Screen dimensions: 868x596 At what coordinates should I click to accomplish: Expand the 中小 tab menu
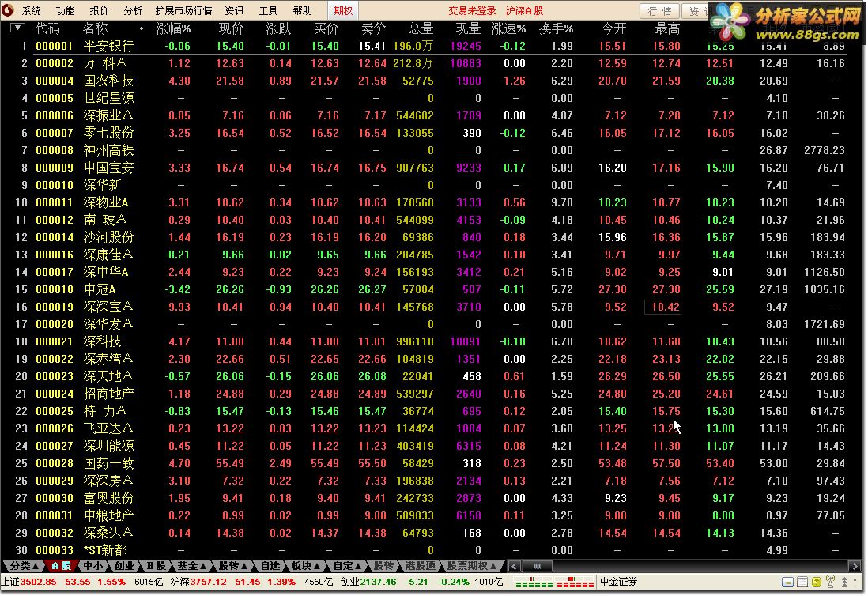[92, 566]
